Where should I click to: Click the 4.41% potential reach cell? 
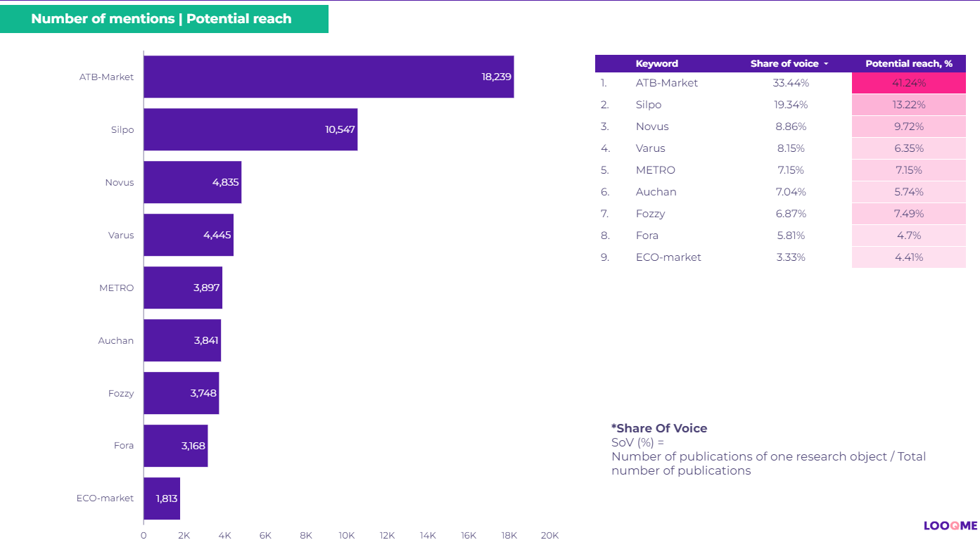(909, 257)
